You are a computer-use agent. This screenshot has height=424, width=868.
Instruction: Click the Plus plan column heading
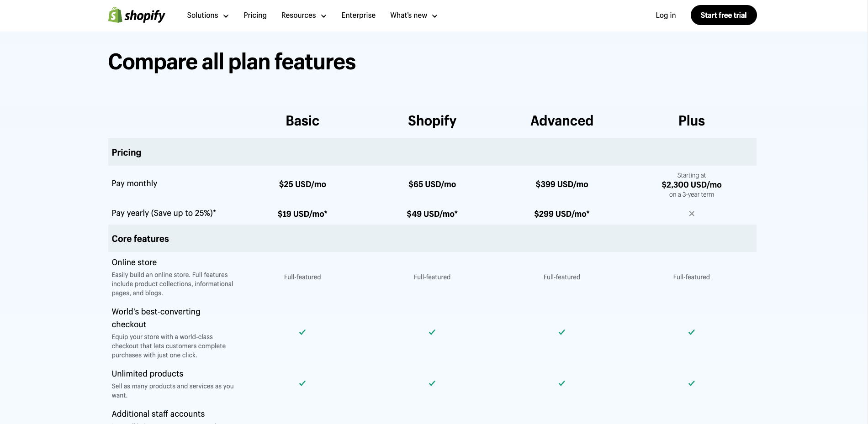click(692, 120)
